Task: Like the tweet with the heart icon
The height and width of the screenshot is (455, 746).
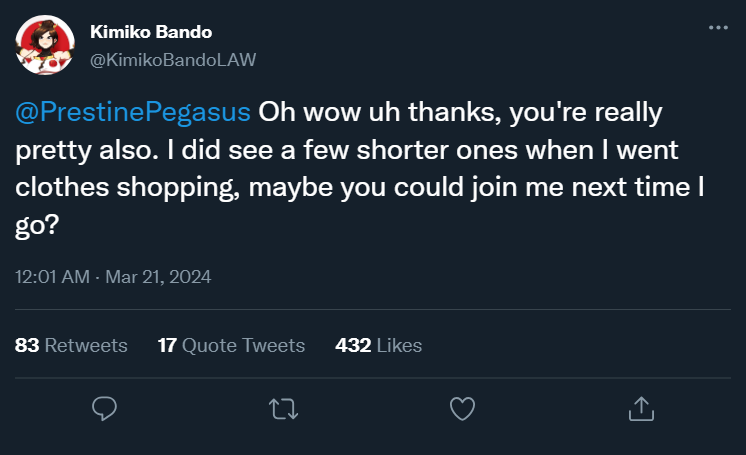Action: coord(461,408)
